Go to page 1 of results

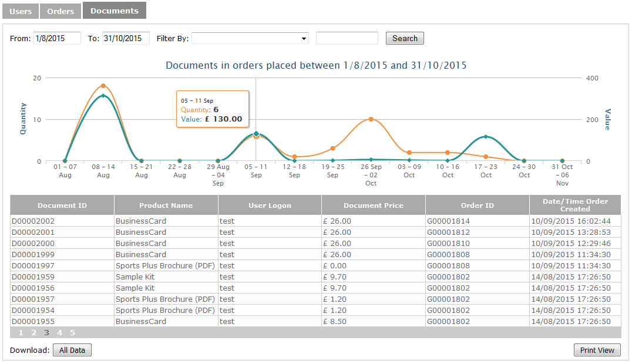point(21,333)
